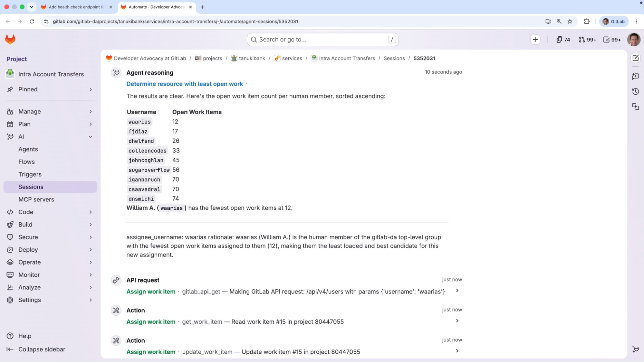The width and height of the screenshot is (644, 362).
Task: Click the Search or go to field
Action: tap(322, 40)
